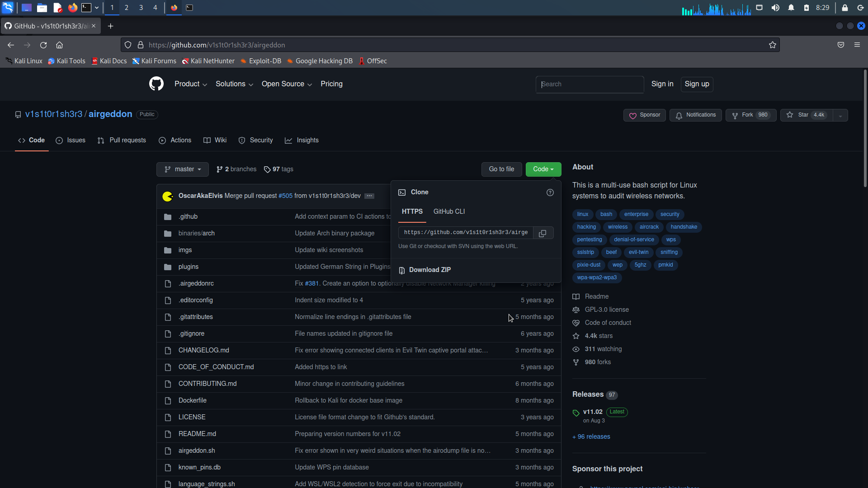Click Sign in
The image size is (868, 488).
pos(662,84)
